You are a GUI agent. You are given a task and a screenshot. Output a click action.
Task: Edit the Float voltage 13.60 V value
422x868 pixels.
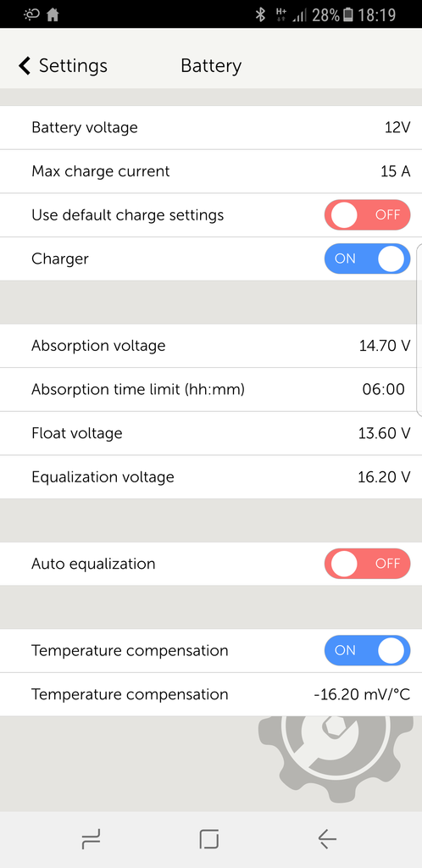coord(211,433)
